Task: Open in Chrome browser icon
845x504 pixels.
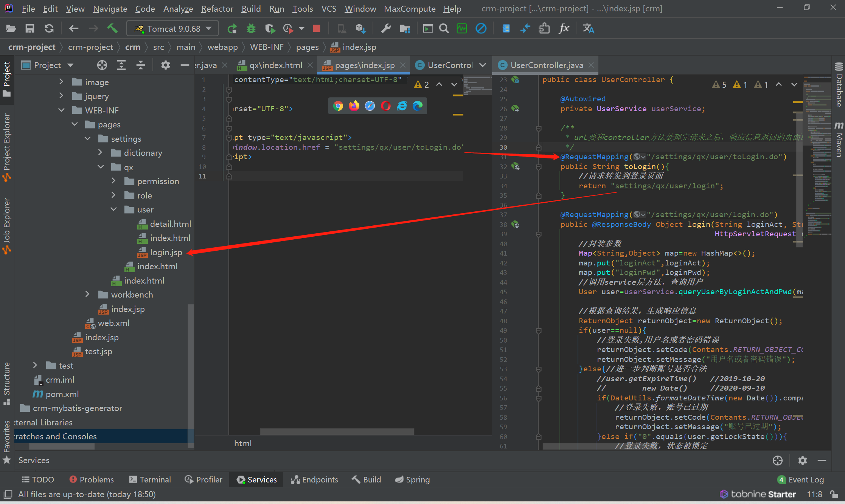Action: pos(338,106)
